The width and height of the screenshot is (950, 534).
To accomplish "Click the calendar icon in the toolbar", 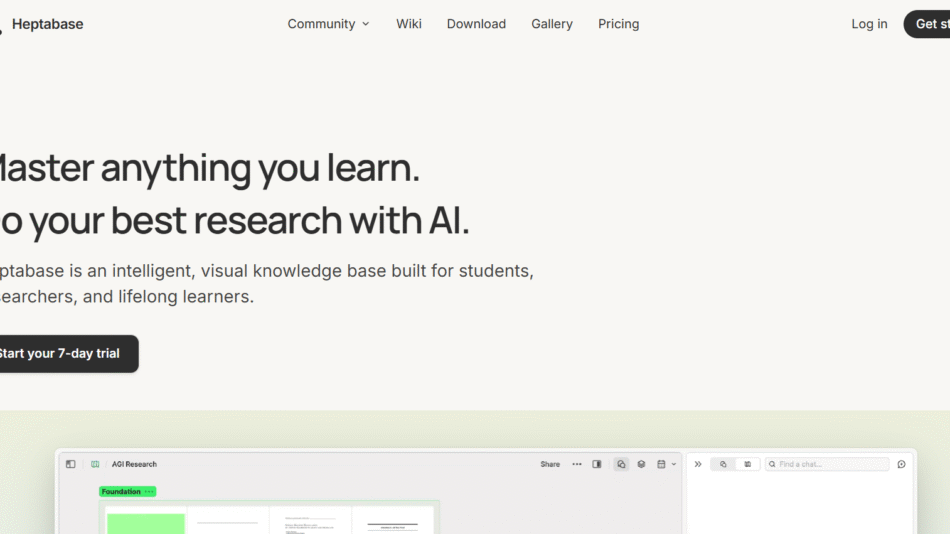I will pos(661,464).
